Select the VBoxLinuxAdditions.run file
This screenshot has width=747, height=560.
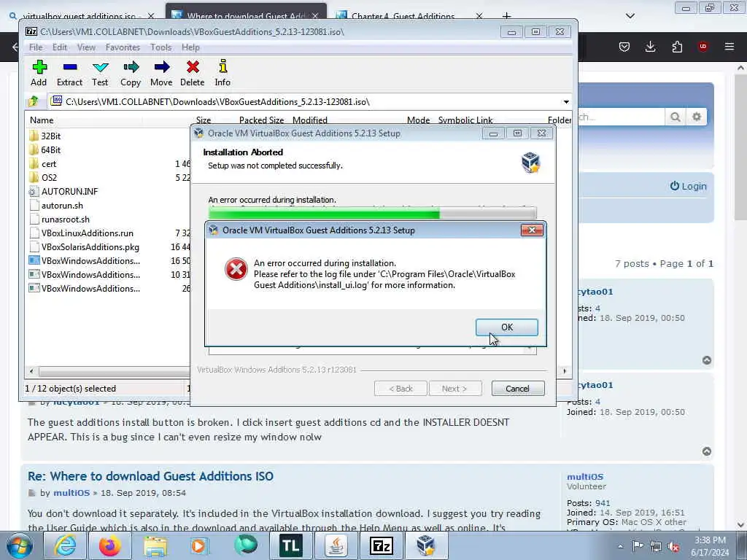point(82,233)
